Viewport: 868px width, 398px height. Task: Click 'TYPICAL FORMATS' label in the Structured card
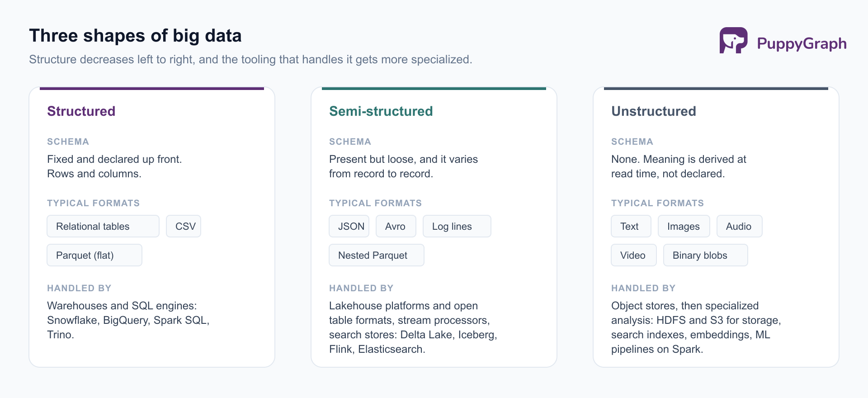94,203
